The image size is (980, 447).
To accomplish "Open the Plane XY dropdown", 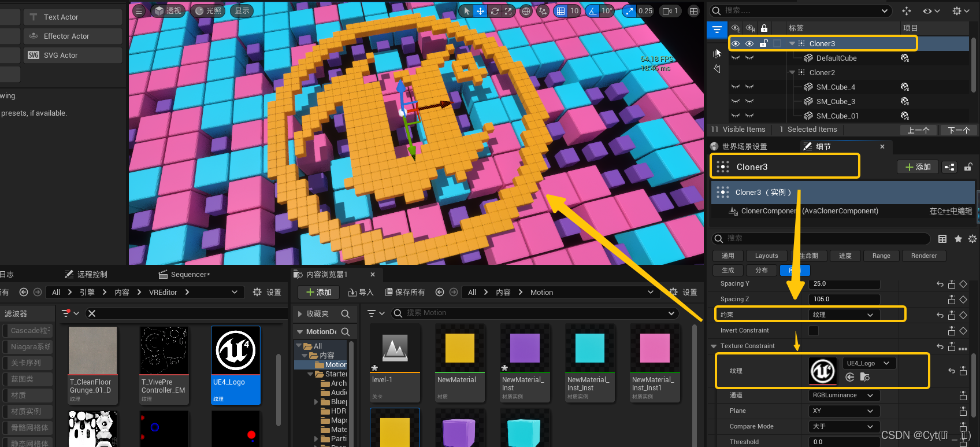I will tap(844, 411).
